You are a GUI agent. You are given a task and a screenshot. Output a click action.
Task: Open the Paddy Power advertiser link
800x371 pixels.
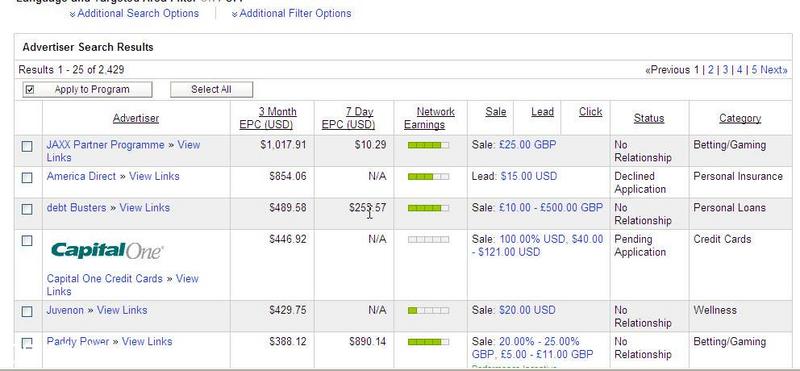pyautogui.click(x=78, y=341)
